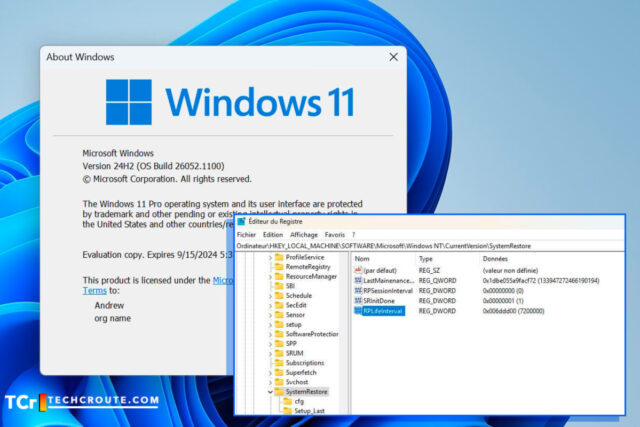The height and width of the screenshot is (427, 640).
Task: Select the RemoteRegistry folder icon
Action: [x=279, y=267]
